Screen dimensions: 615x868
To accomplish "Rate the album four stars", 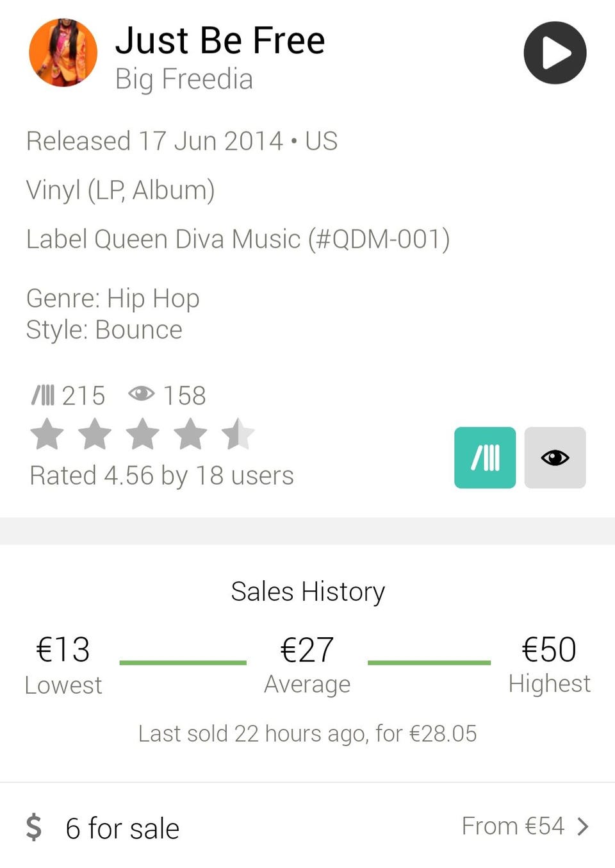I will [190, 434].
